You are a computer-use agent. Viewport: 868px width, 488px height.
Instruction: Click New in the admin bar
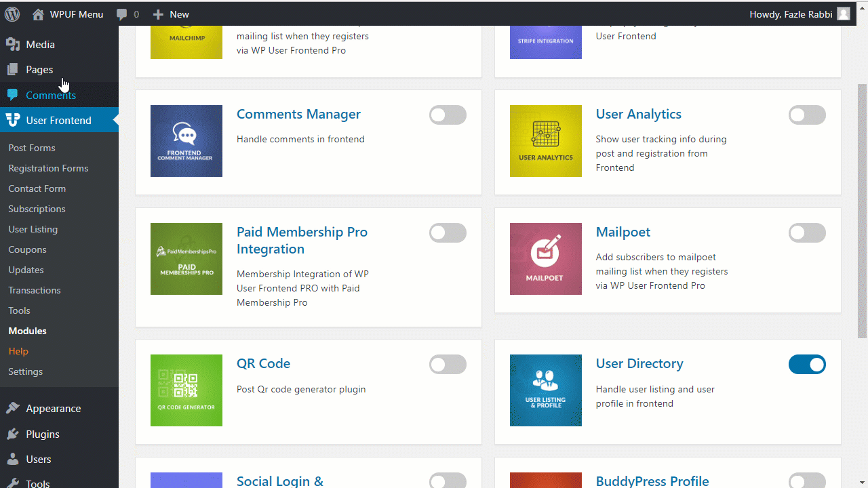click(179, 14)
